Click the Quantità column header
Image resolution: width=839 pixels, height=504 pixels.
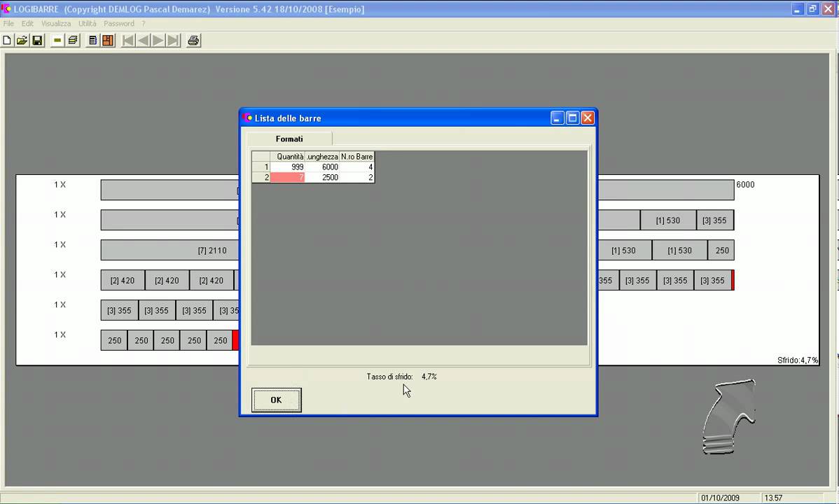[287, 157]
